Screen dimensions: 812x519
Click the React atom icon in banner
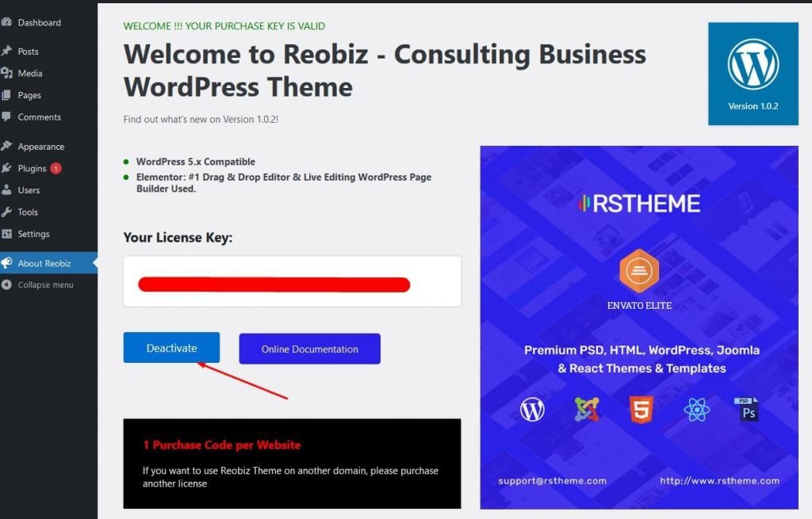pyautogui.click(x=696, y=410)
